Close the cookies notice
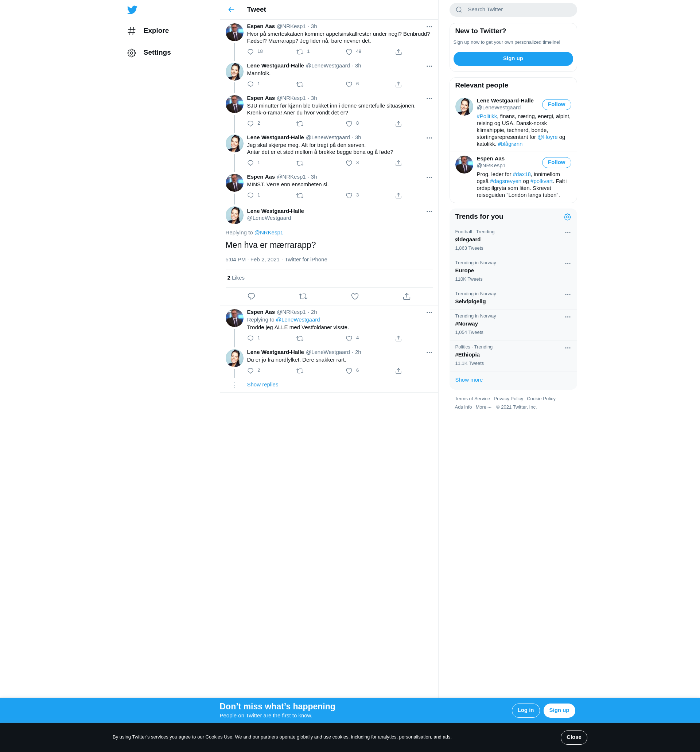 click(x=573, y=737)
